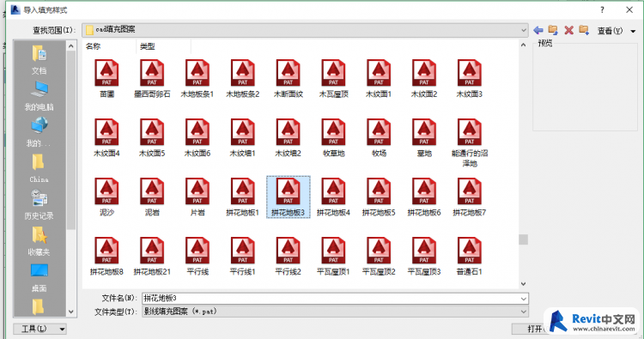Select the 平行线1 PAT file

coord(243,256)
